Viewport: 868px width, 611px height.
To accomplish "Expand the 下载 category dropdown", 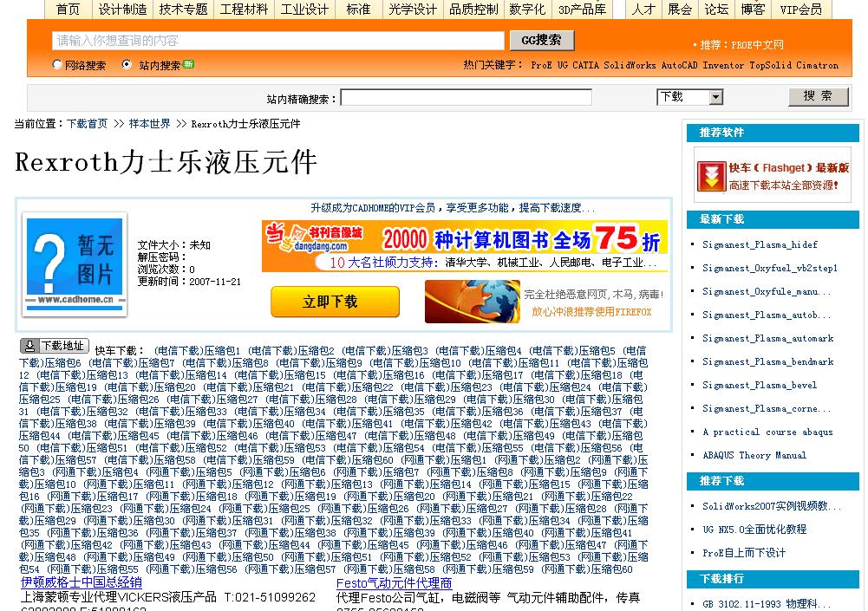I will [x=690, y=97].
